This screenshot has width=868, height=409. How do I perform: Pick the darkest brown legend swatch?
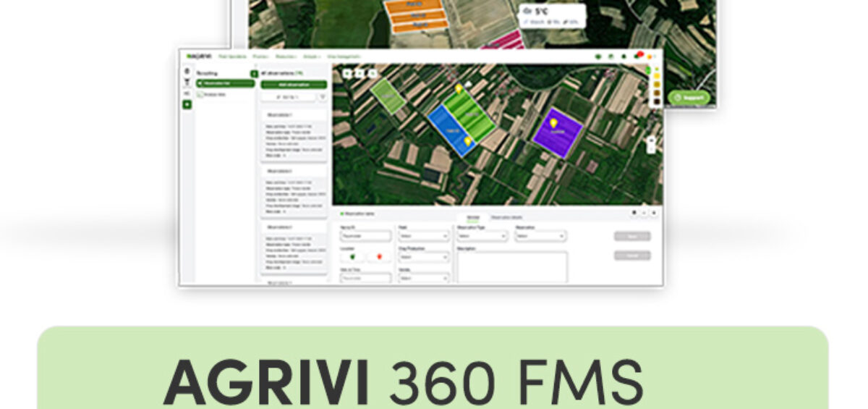coord(656,102)
